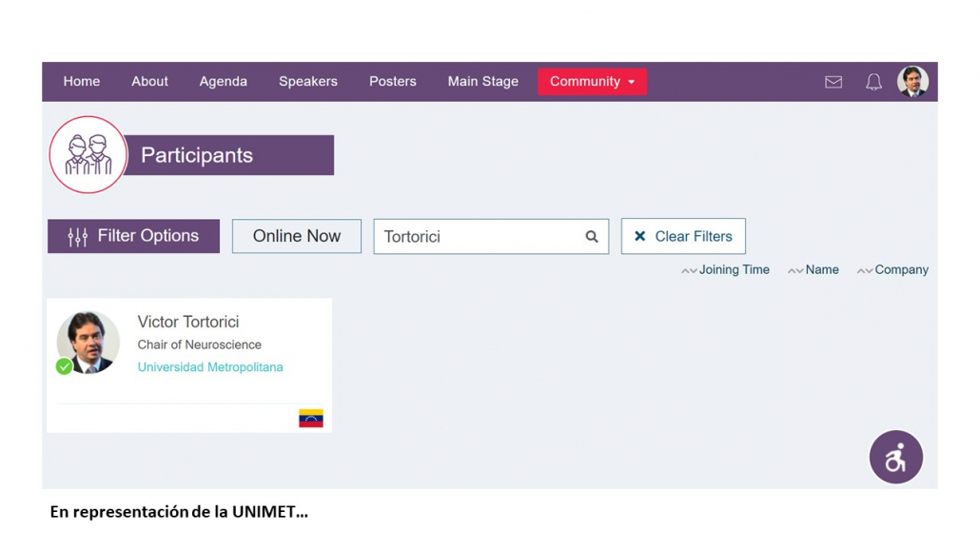
Task: Toggle the Online Now filter
Action: click(x=296, y=236)
